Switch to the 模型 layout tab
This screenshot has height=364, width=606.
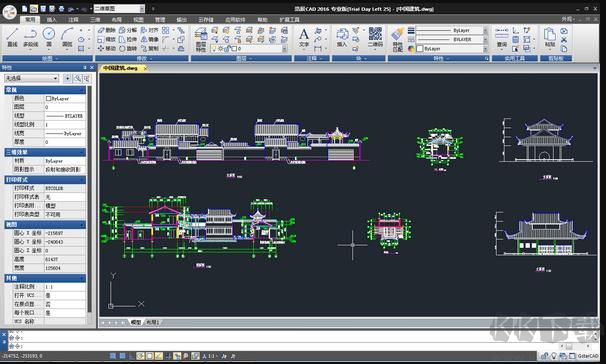tap(136, 322)
